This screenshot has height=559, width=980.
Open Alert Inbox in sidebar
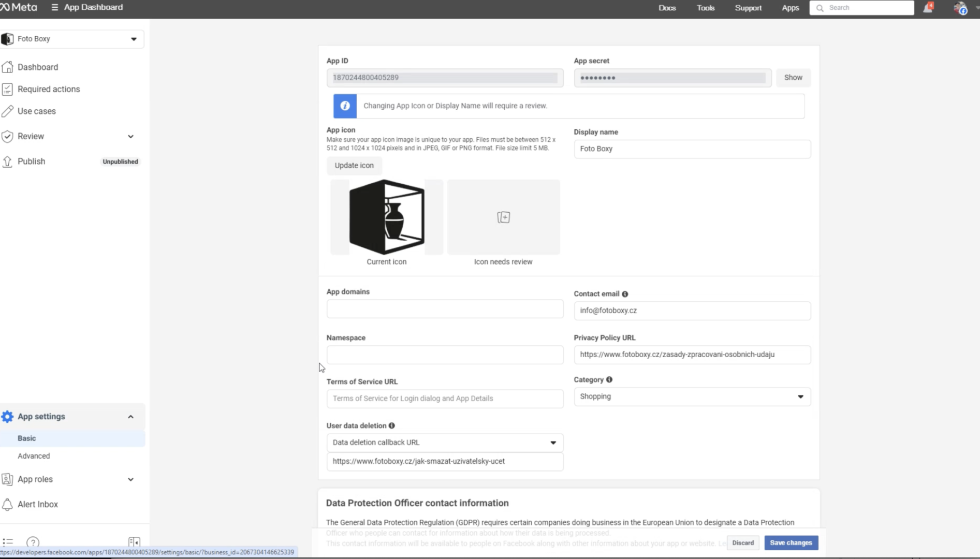[38, 504]
